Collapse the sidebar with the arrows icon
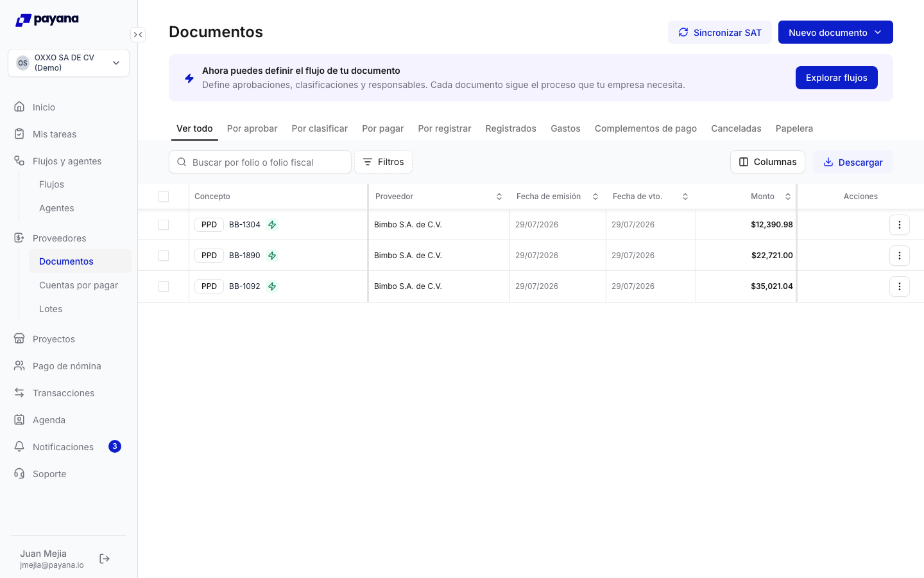This screenshot has height=578, width=924. pos(138,35)
